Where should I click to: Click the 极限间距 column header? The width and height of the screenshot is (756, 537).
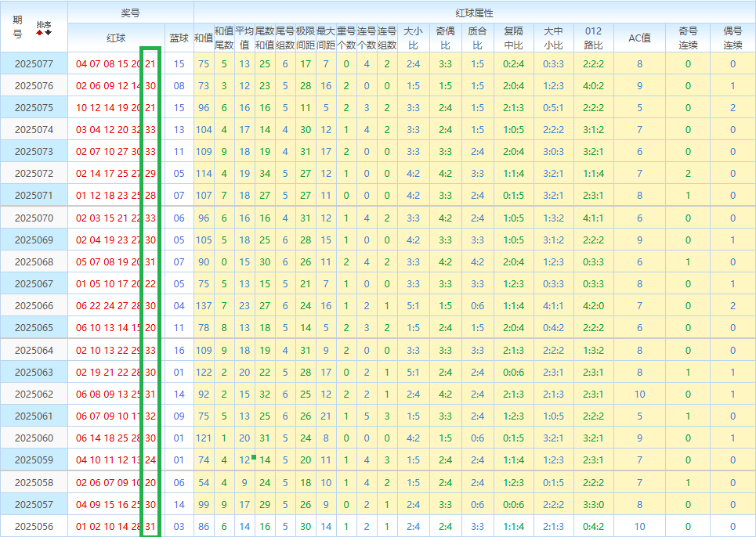(306, 38)
